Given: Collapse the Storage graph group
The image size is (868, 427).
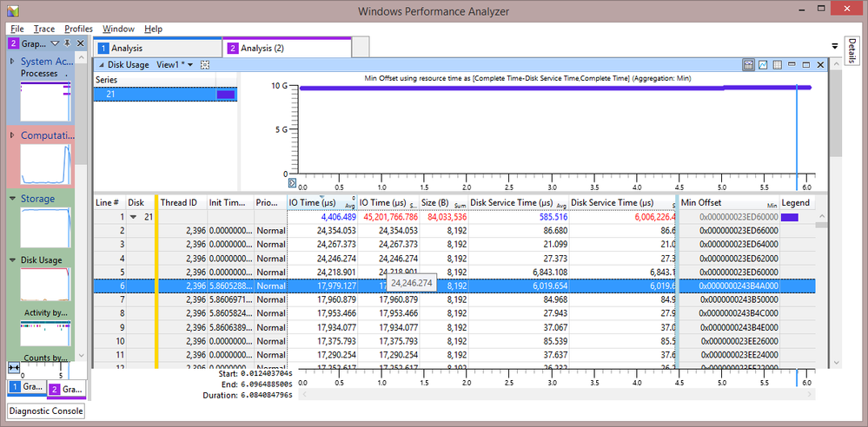Looking at the screenshot, I should 13,199.
